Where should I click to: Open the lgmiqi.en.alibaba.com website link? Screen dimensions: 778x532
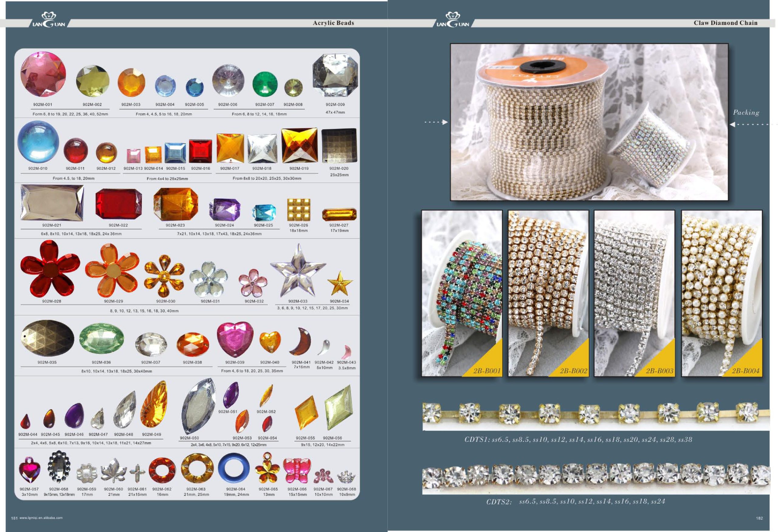tap(41, 518)
